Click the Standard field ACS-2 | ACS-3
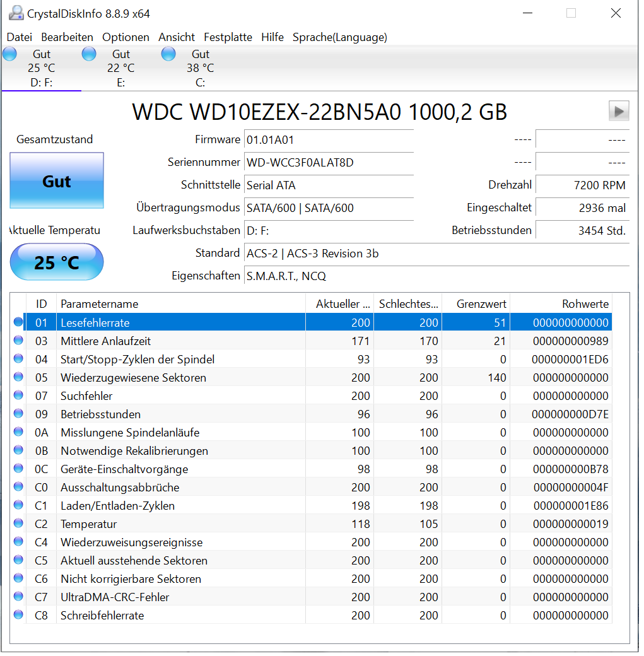 point(437,254)
